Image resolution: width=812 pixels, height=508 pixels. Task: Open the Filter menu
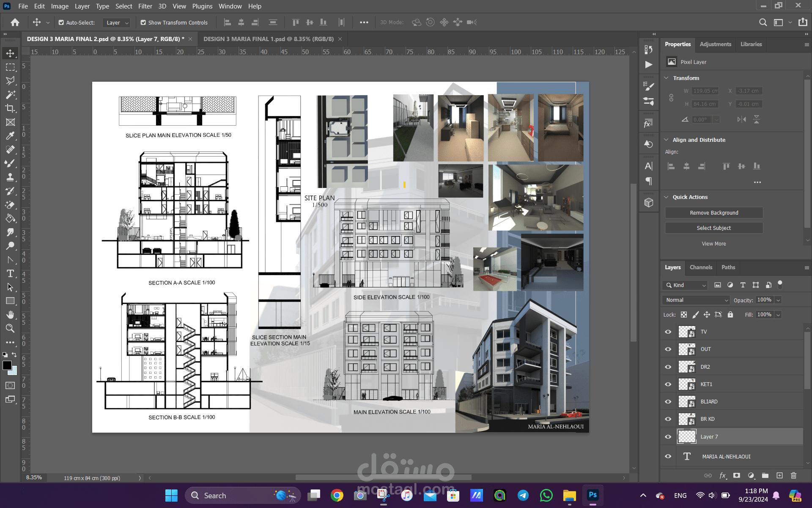tap(145, 6)
